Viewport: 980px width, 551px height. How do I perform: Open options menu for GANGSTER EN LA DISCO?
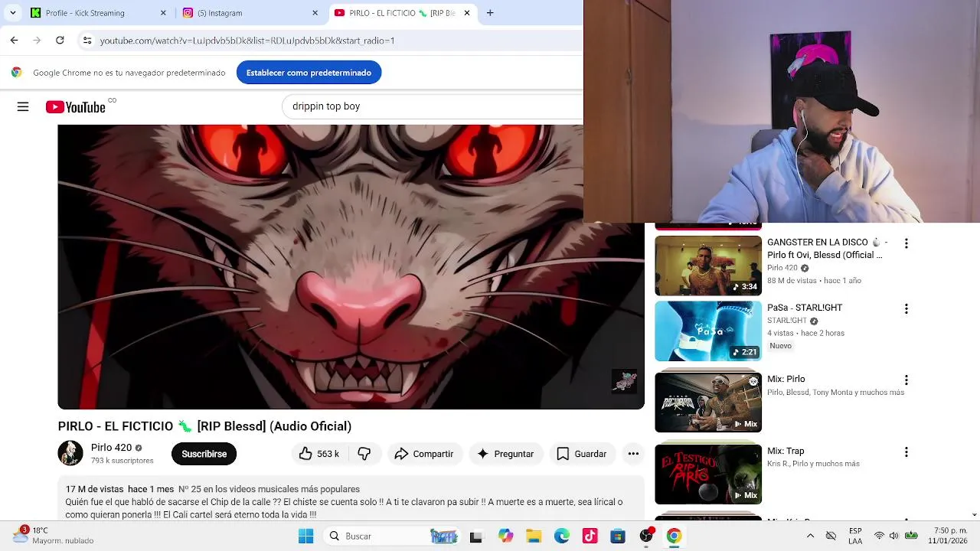pos(906,243)
